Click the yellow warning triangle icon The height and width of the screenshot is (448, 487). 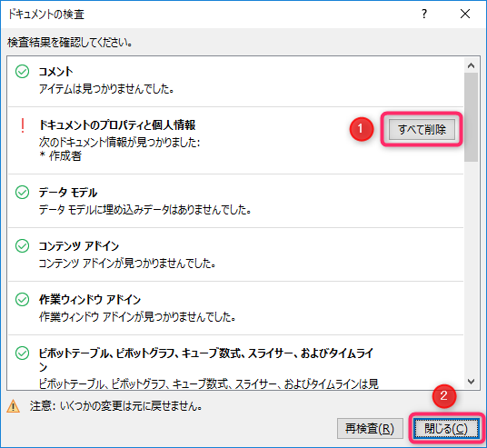tap(13, 406)
